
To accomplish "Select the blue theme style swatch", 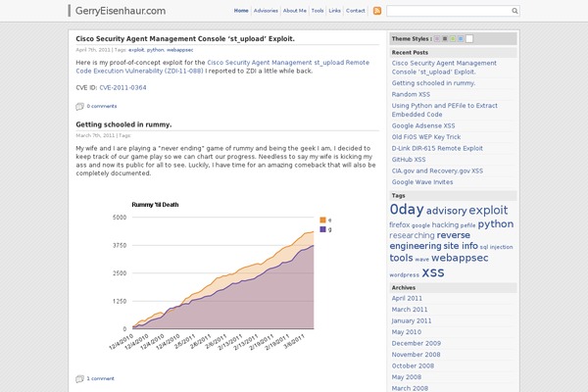I will [x=461, y=38].
